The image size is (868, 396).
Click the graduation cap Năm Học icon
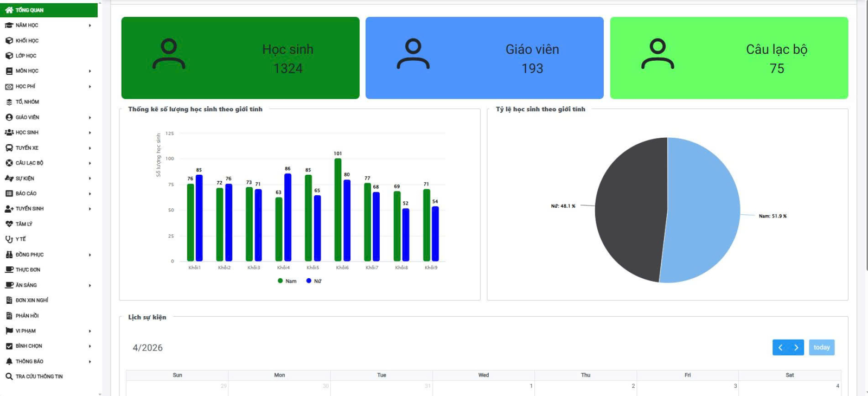click(x=9, y=25)
